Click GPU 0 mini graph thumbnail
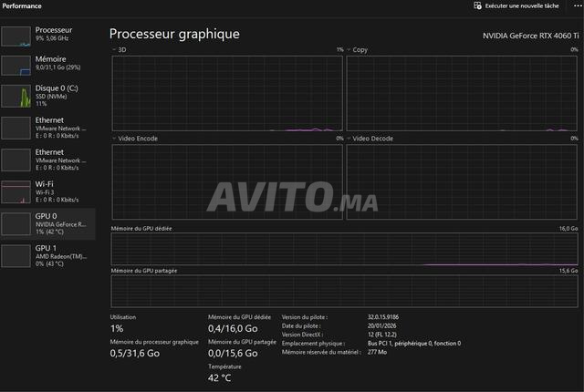This screenshot has height=392, width=584. (16, 224)
